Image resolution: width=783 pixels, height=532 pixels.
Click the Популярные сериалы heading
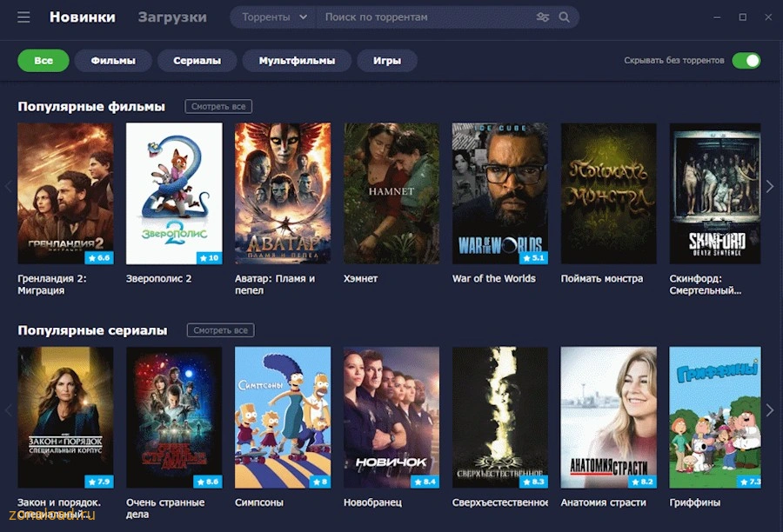tap(92, 329)
